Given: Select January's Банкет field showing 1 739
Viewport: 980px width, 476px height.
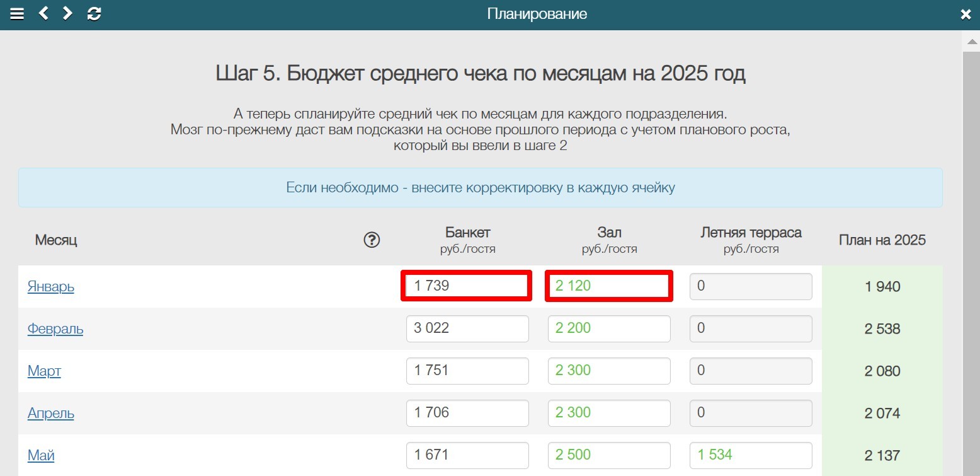Looking at the screenshot, I should (467, 286).
